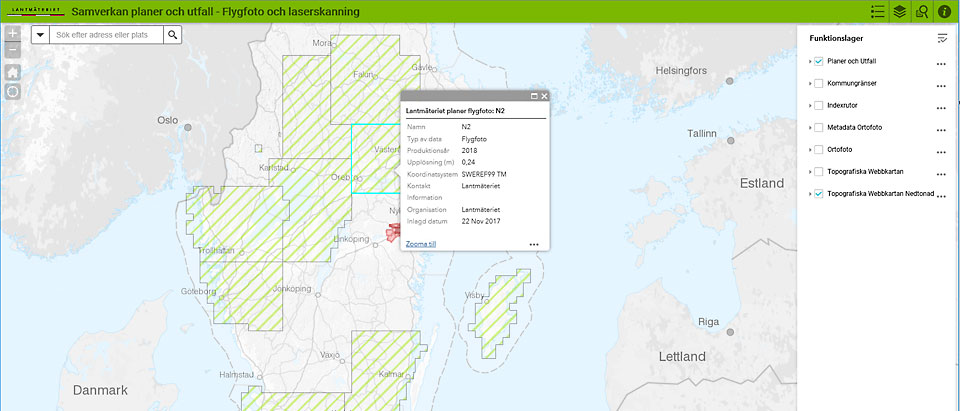Open options for Planer och Utfall layer

point(942,64)
